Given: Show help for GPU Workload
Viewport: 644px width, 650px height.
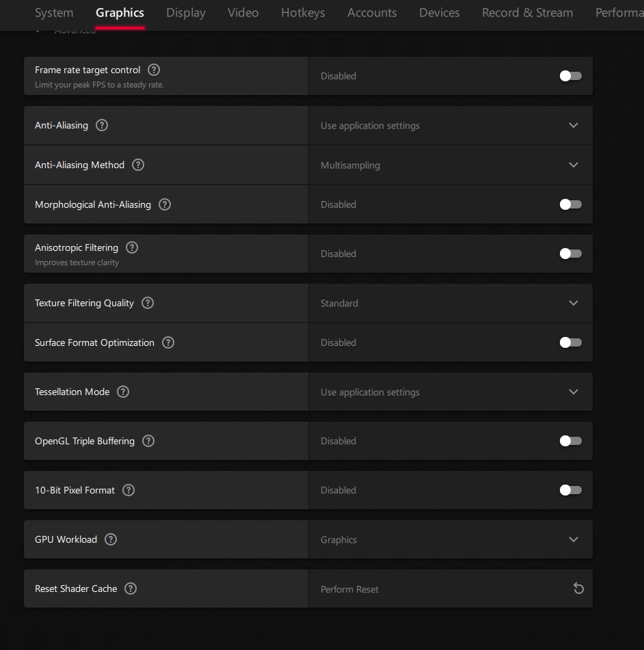Looking at the screenshot, I should tap(111, 539).
